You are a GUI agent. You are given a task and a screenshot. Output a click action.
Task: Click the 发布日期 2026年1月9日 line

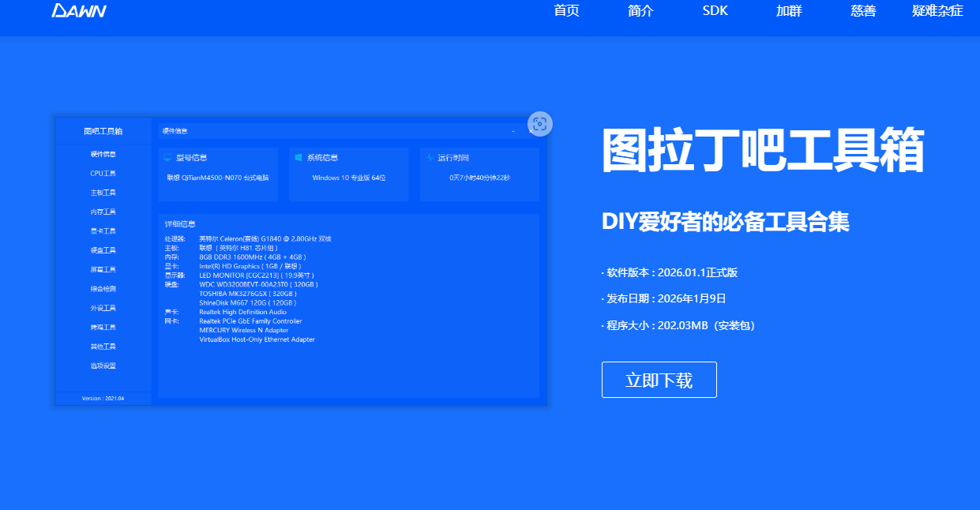[663, 298]
